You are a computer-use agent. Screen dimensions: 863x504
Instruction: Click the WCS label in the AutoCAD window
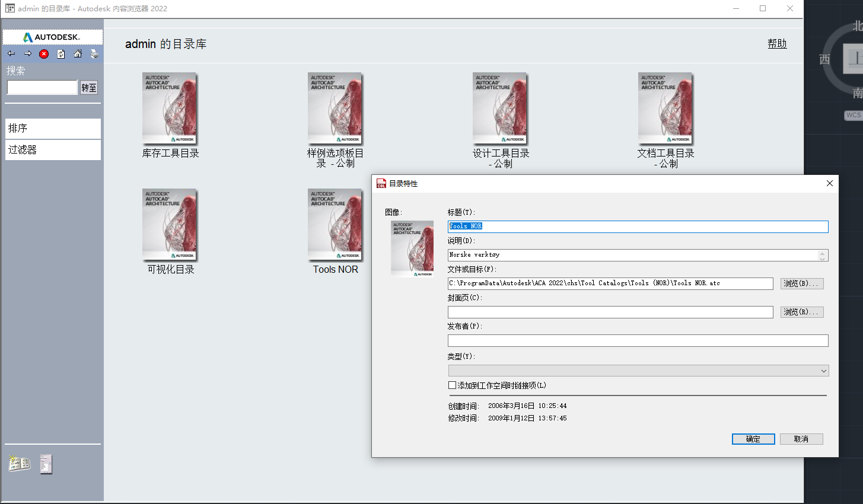853,116
